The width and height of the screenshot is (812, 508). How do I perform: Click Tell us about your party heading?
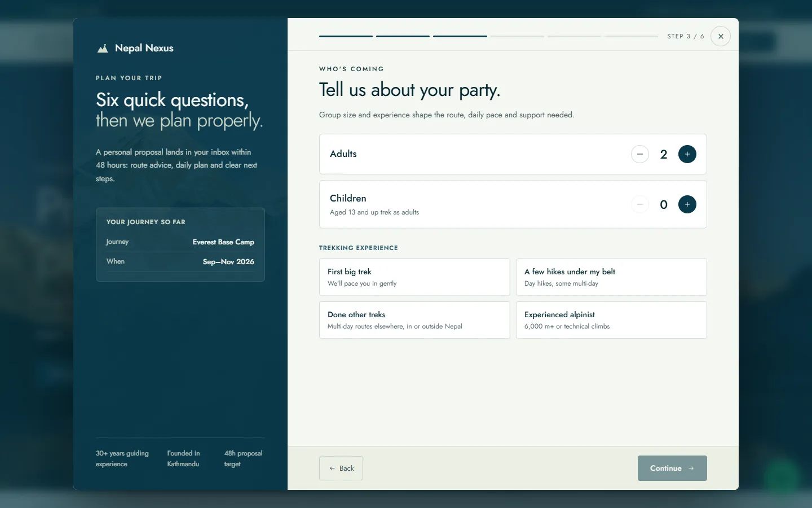[410, 90]
